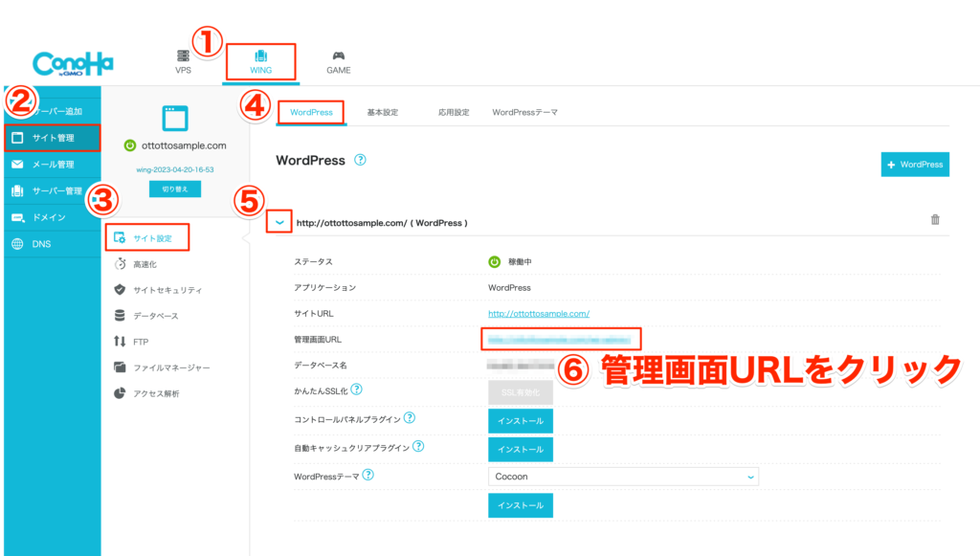Switch to 基本設定 tab
The height and width of the screenshot is (556, 980).
(x=383, y=113)
